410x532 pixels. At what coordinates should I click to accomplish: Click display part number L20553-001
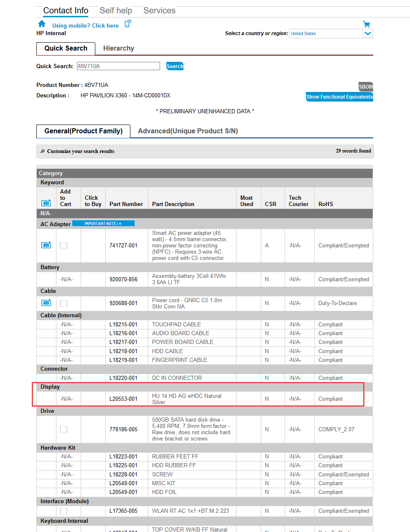(x=123, y=399)
